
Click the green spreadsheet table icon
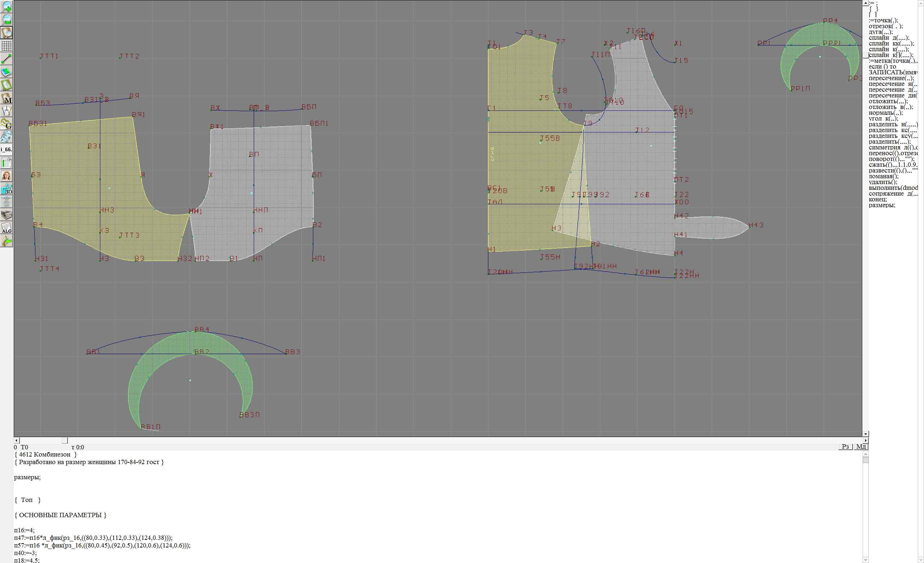coord(7,163)
